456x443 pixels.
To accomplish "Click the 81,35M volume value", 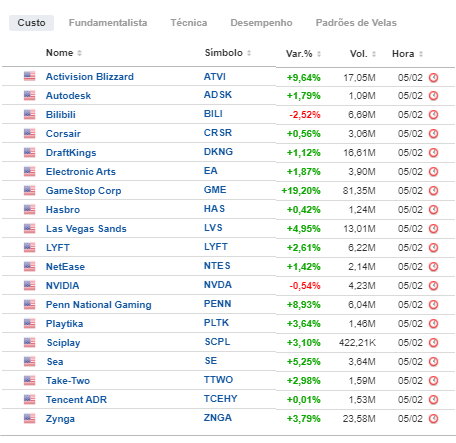I will tap(359, 191).
